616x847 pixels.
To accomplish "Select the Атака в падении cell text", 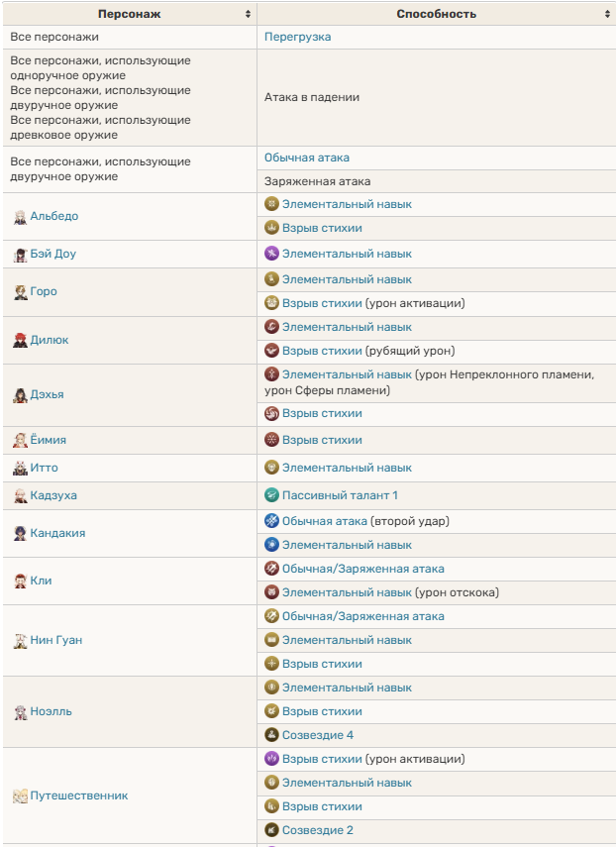I will 312,97.
